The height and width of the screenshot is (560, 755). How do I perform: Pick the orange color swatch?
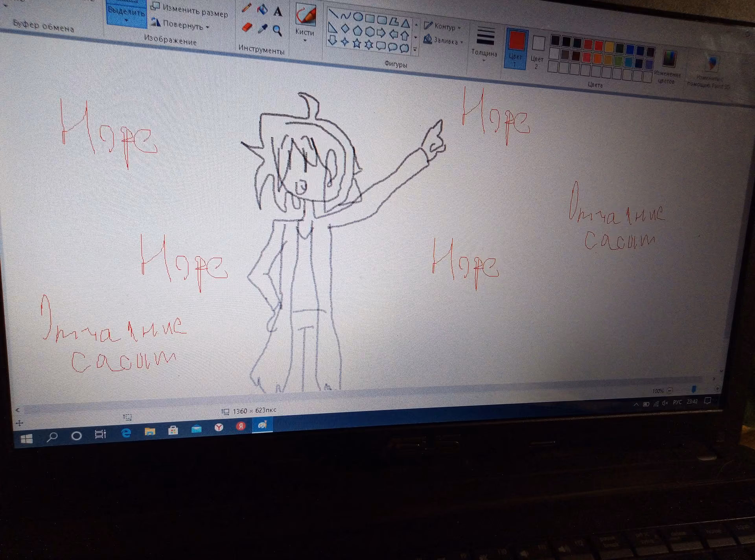point(598,58)
